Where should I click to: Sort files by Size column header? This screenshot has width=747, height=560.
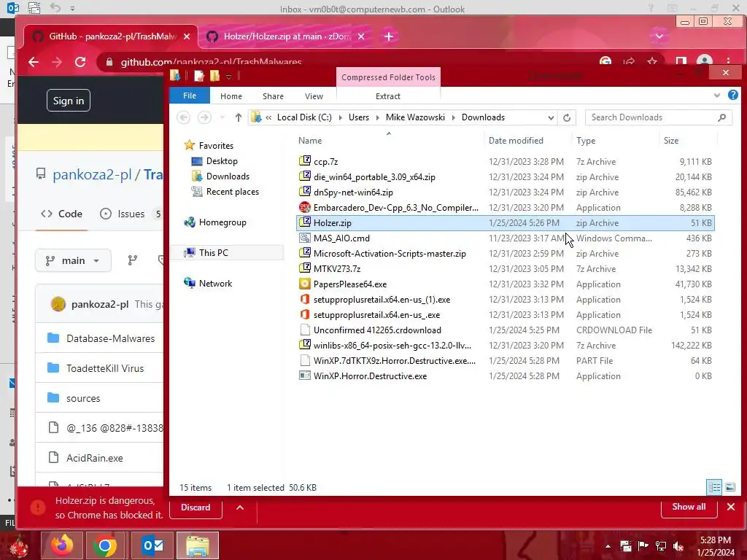671,141
